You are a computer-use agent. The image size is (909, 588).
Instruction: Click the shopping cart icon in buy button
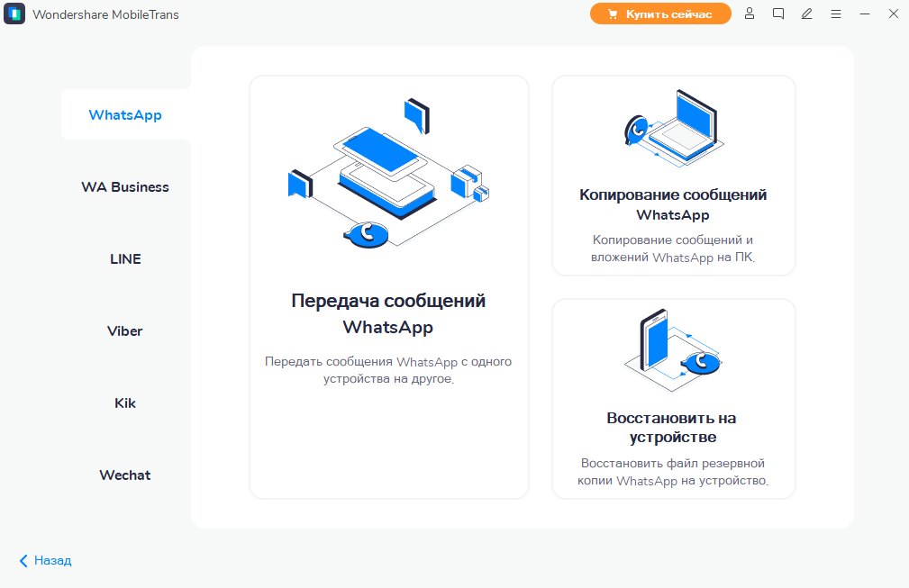point(613,14)
